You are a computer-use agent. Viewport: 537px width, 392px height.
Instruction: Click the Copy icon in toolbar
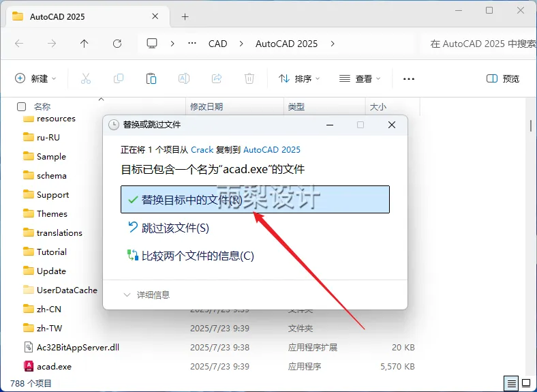pos(119,79)
